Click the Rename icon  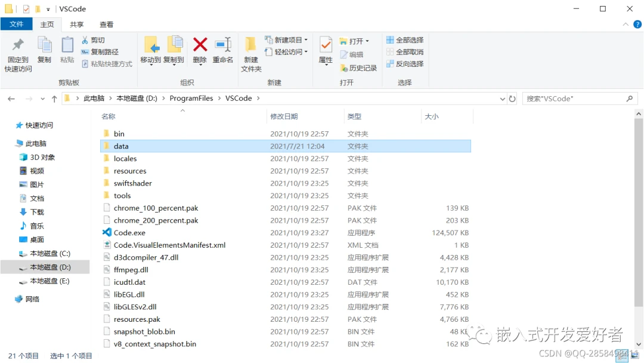[x=223, y=45]
